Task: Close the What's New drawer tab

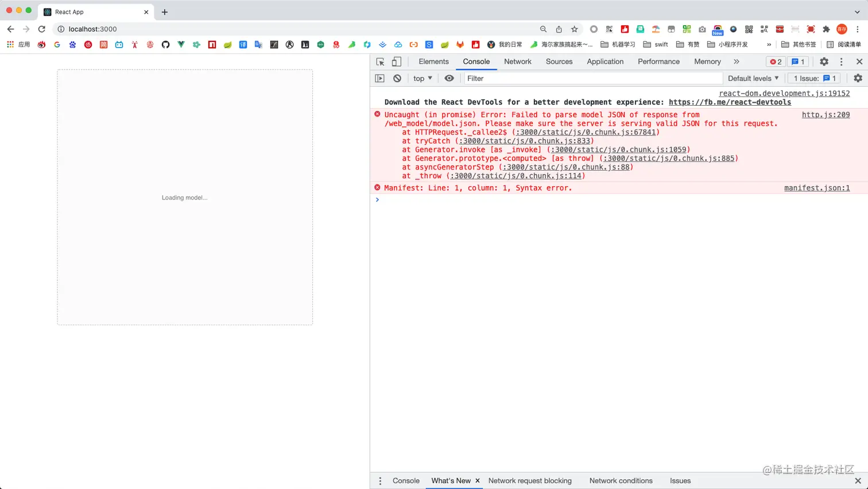Action: coord(477,480)
